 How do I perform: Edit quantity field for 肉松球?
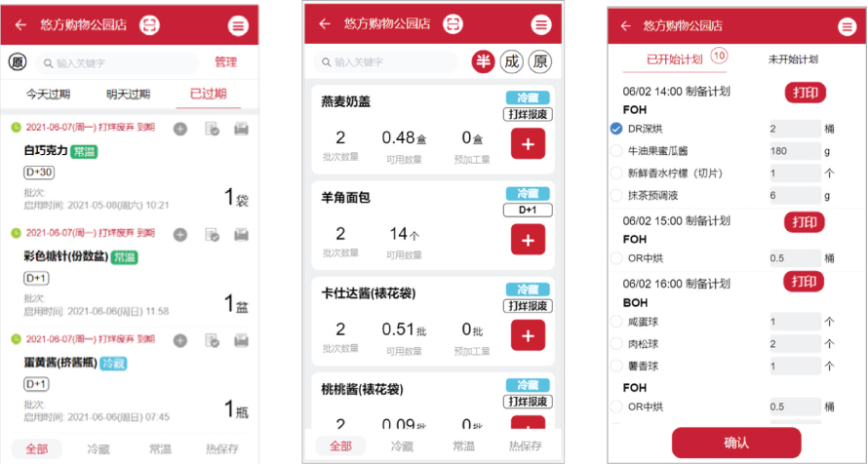795,343
